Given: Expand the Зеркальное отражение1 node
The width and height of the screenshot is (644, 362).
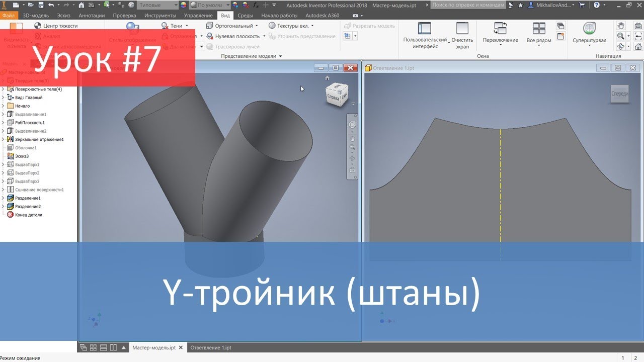Looking at the screenshot, I should tap(3, 139).
